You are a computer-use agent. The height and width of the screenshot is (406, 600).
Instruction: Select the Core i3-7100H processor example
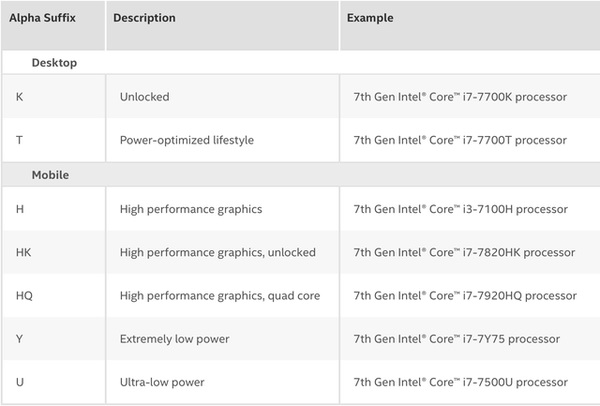click(x=460, y=209)
